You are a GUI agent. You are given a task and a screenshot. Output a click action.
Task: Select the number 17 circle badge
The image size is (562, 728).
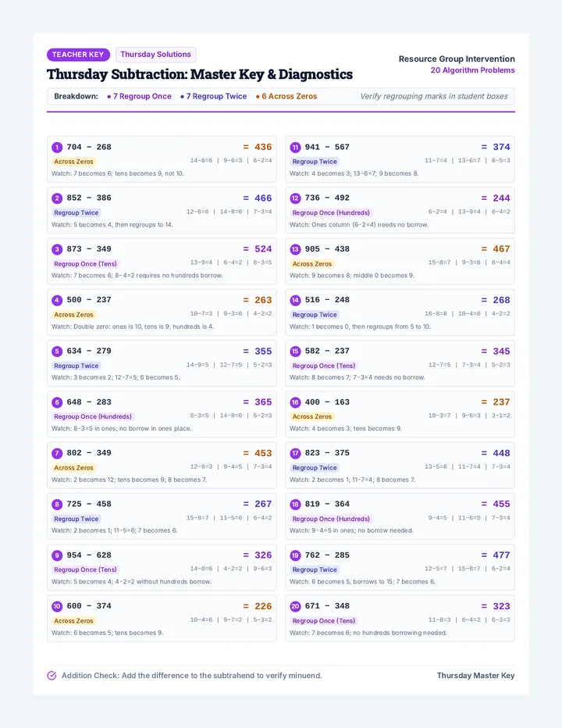tap(295, 454)
